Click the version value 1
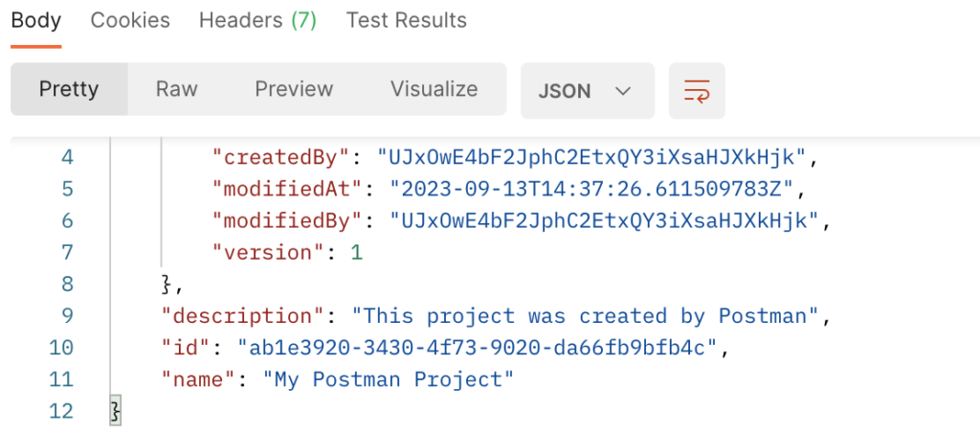Viewport: 980px width, 434px height. (357, 253)
